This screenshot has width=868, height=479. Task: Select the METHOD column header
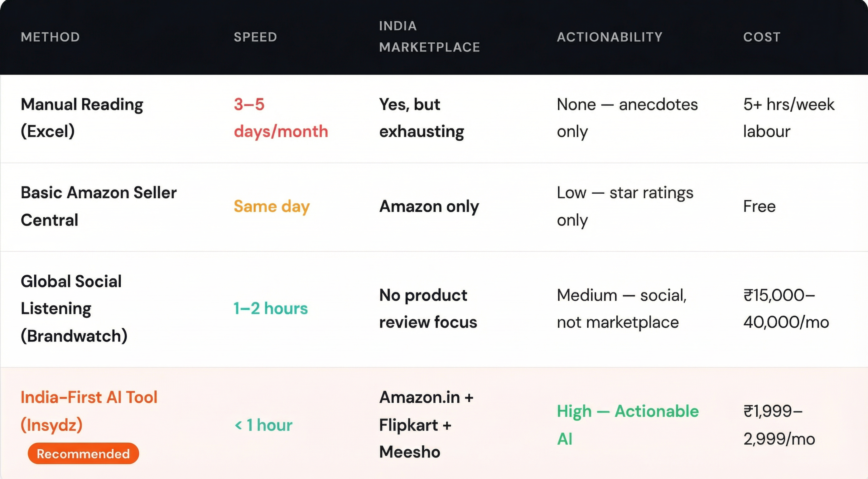coord(50,37)
